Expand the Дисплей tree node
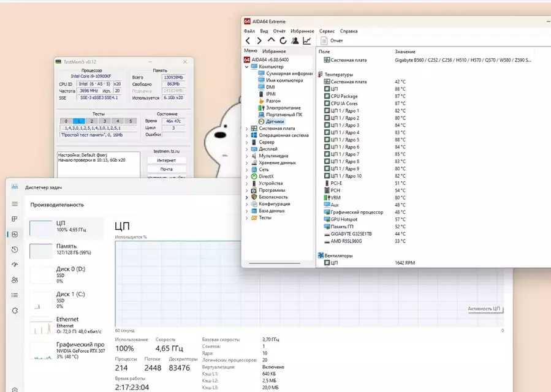The image size is (551, 392). 246,149
